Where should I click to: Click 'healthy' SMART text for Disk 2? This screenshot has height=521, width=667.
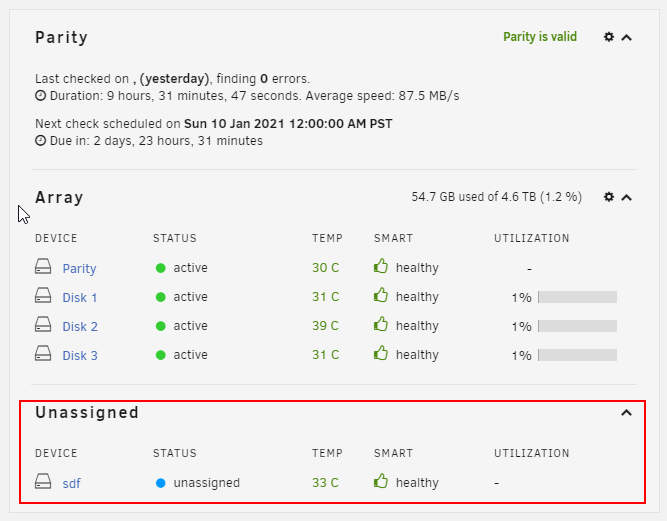tap(417, 326)
